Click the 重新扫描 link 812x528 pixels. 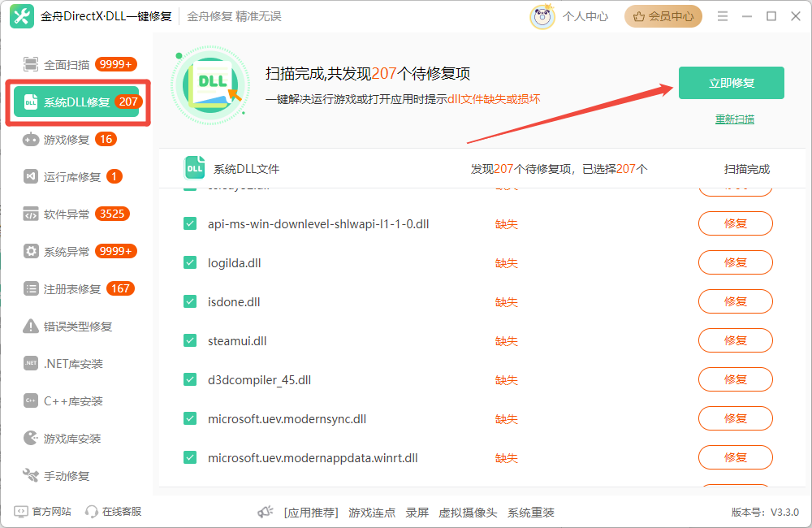point(734,119)
